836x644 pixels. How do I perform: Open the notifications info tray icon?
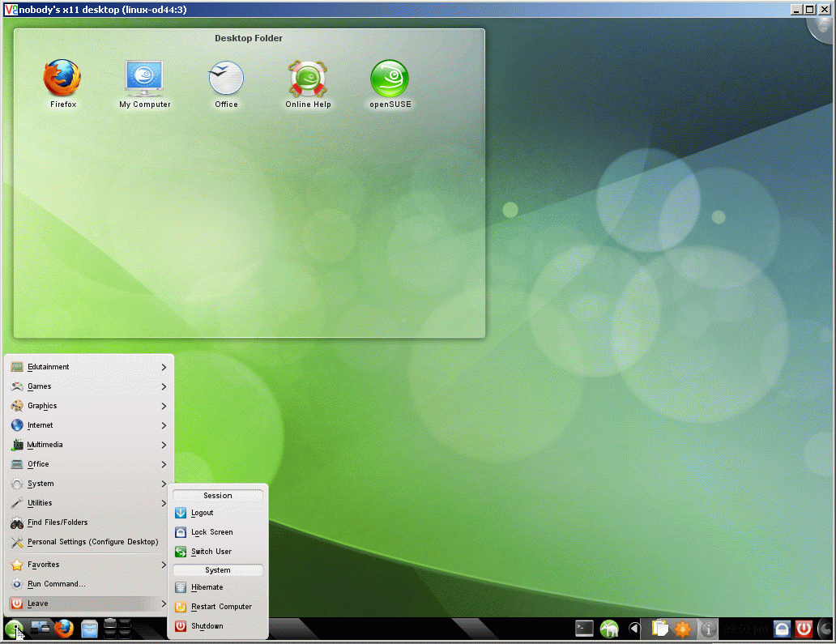point(708,629)
